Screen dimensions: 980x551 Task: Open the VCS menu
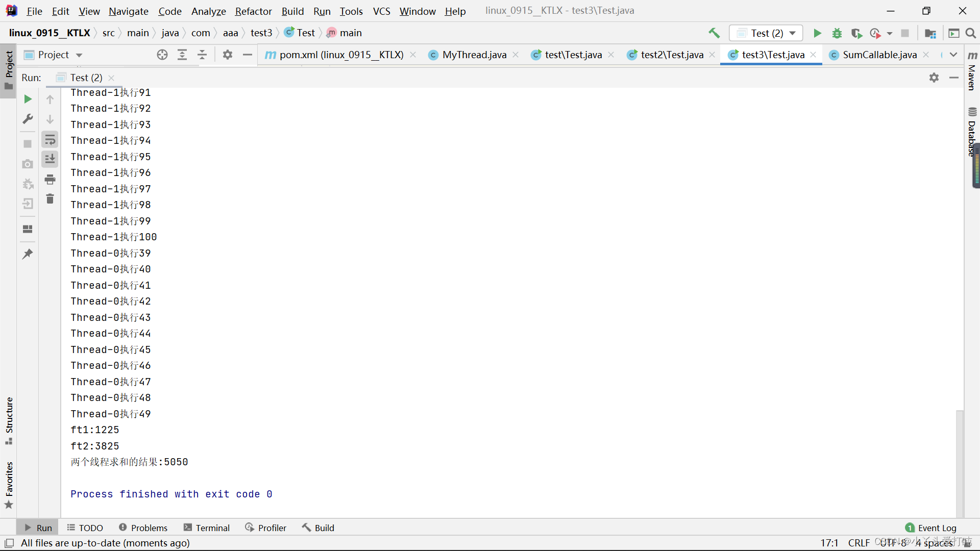click(x=381, y=11)
